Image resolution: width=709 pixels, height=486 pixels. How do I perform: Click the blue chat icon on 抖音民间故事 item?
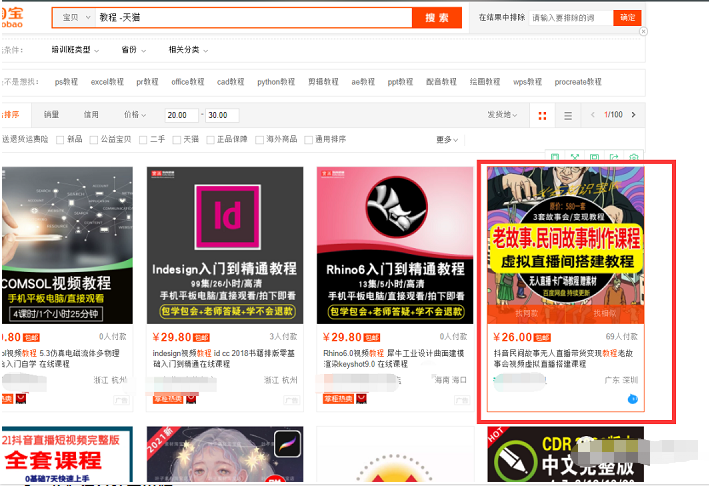click(633, 399)
